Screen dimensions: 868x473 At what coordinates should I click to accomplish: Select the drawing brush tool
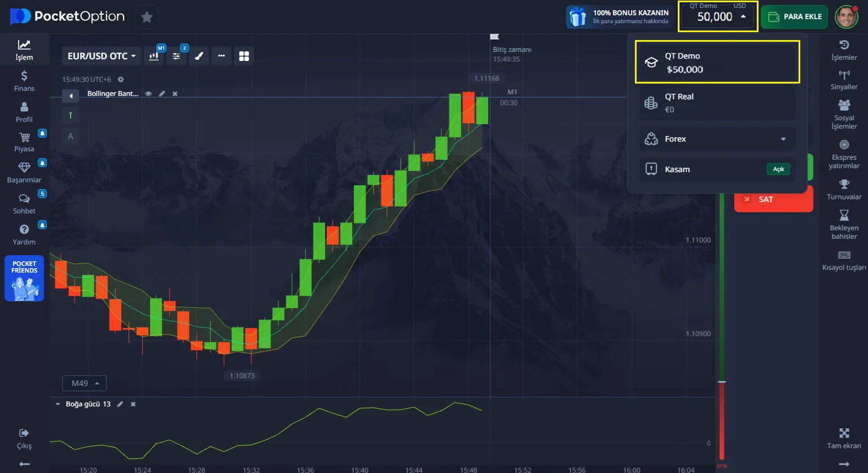[199, 56]
